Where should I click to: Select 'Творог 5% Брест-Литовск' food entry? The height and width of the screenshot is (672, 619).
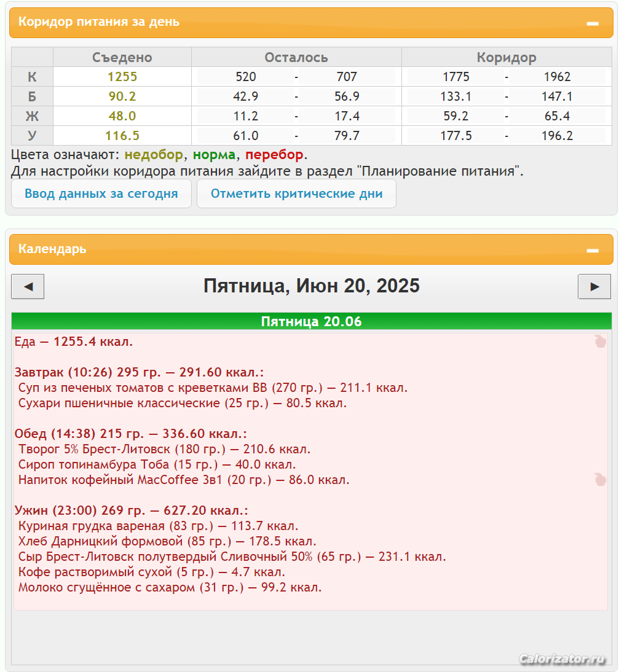(164, 449)
